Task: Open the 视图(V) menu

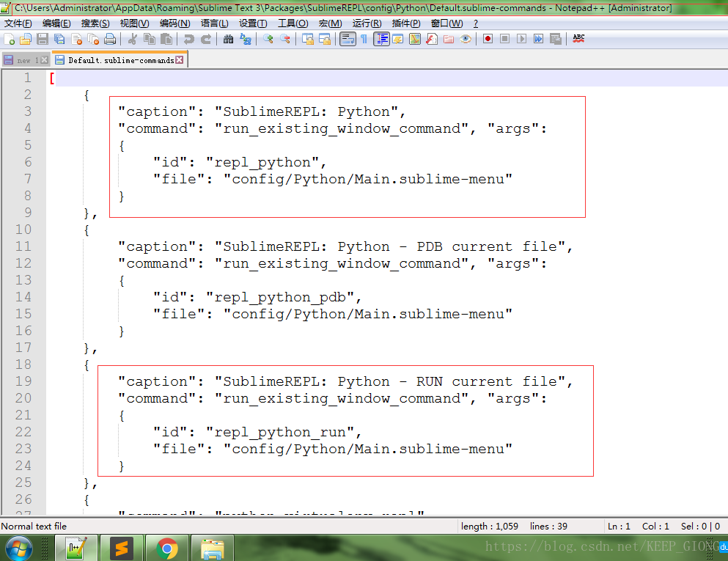Action: coord(135,23)
